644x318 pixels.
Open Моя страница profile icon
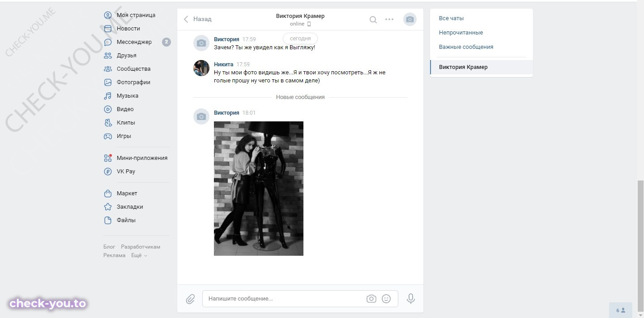click(x=108, y=15)
